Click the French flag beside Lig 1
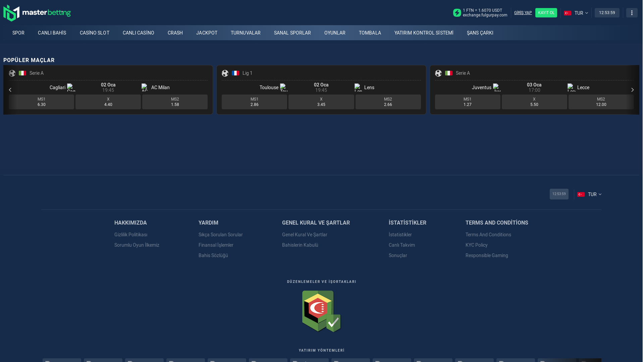The width and height of the screenshot is (644, 362). 235,73
